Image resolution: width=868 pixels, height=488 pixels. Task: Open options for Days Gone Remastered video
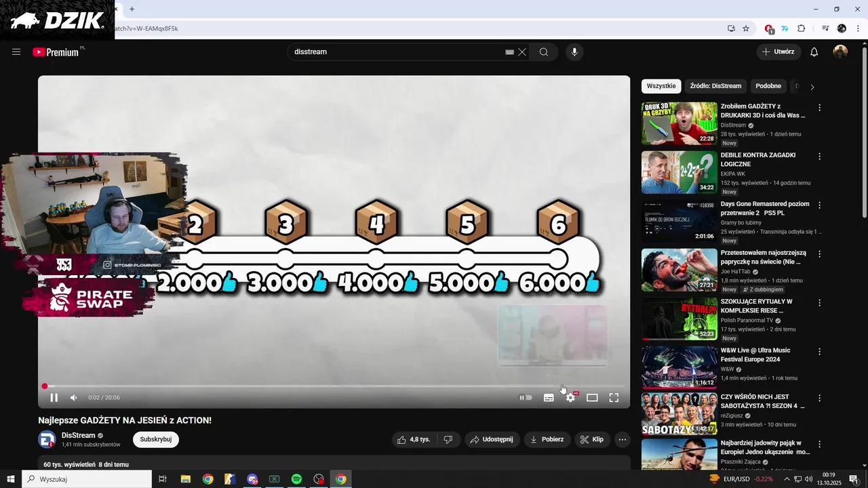point(819,205)
